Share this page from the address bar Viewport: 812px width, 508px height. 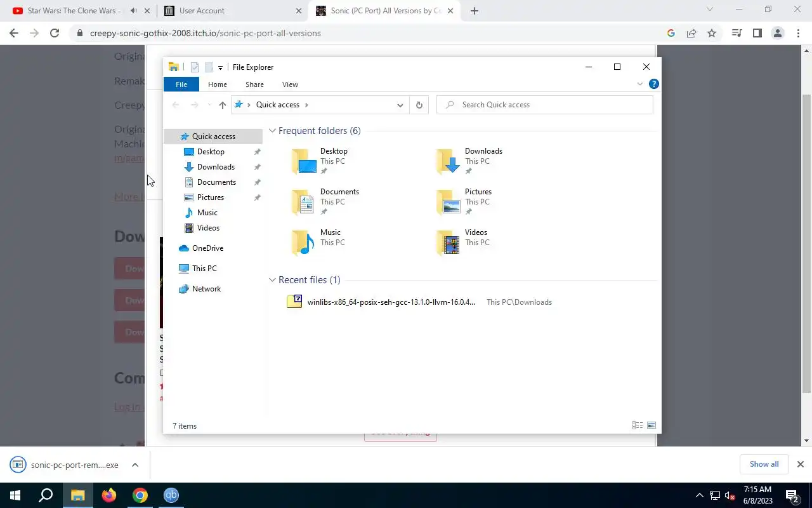691,33
